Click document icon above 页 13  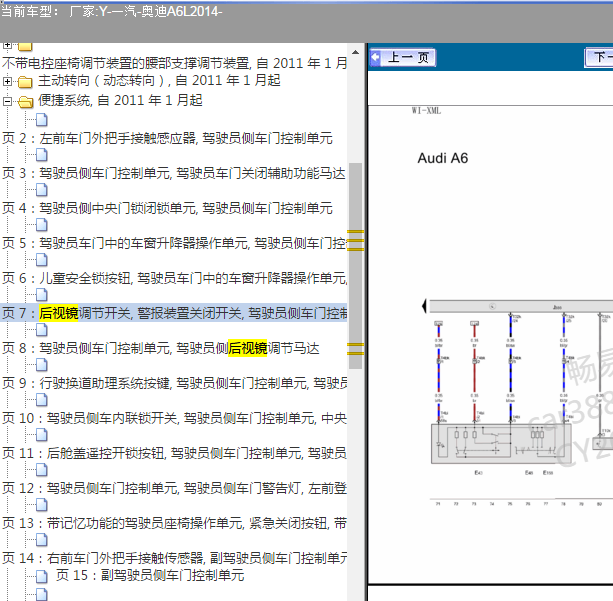pos(42,505)
